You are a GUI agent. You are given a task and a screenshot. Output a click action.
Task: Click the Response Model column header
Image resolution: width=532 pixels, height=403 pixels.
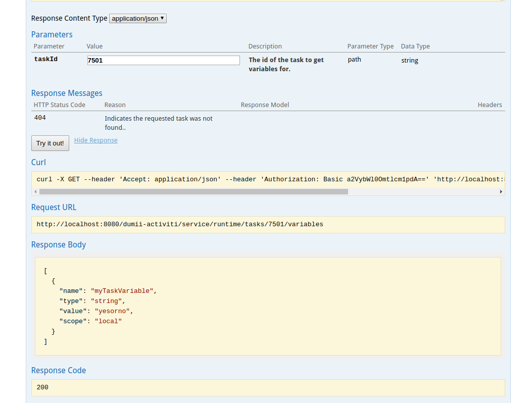coord(265,105)
